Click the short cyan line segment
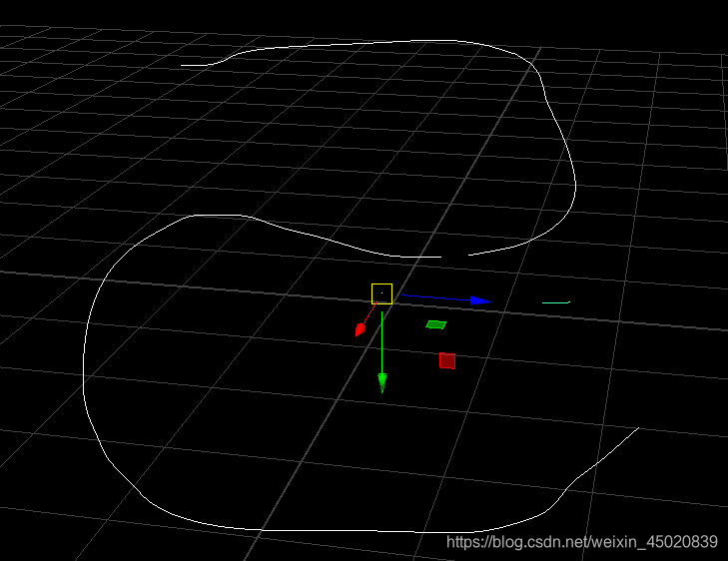Screen dimensions: 728x561 coord(556,302)
